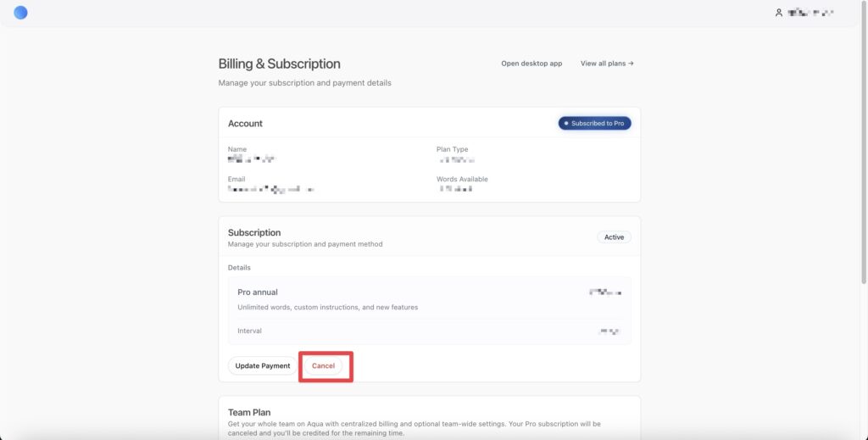Click the Plan Type label
Viewport: 868px width, 440px height.
452,149
